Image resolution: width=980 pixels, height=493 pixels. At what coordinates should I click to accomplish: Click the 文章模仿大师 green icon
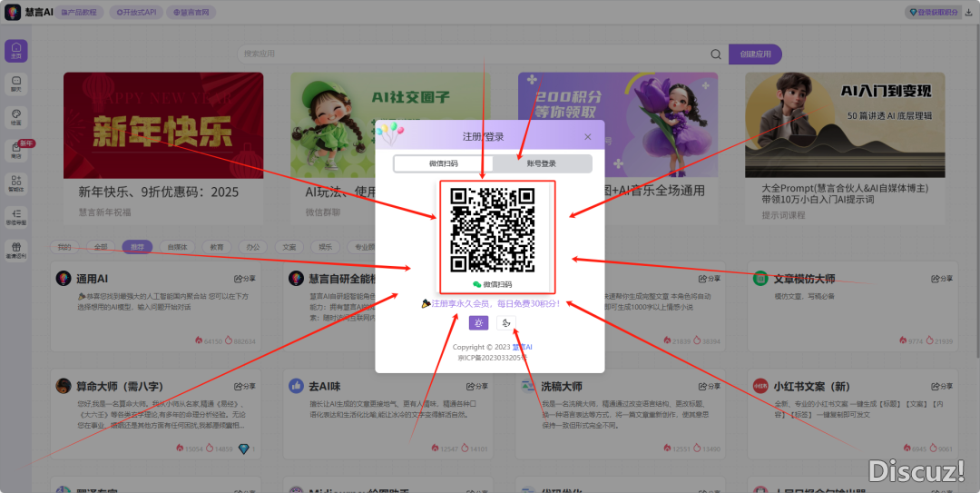pyautogui.click(x=760, y=279)
